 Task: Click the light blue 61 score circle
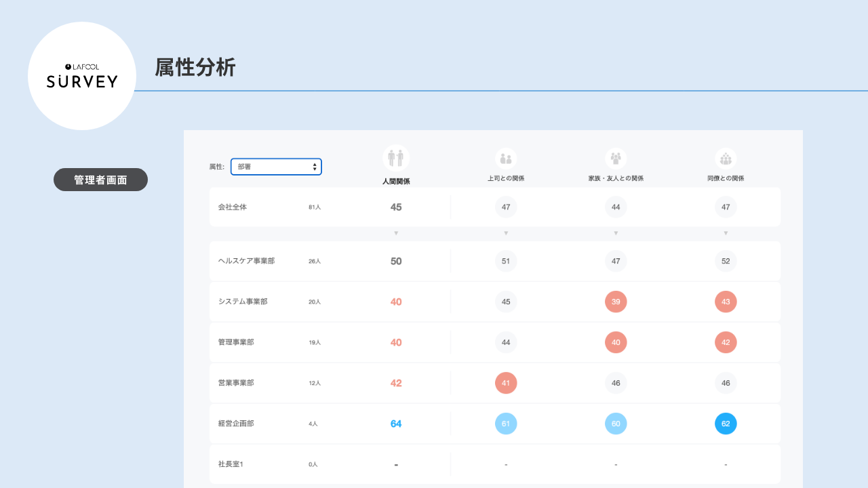point(506,424)
